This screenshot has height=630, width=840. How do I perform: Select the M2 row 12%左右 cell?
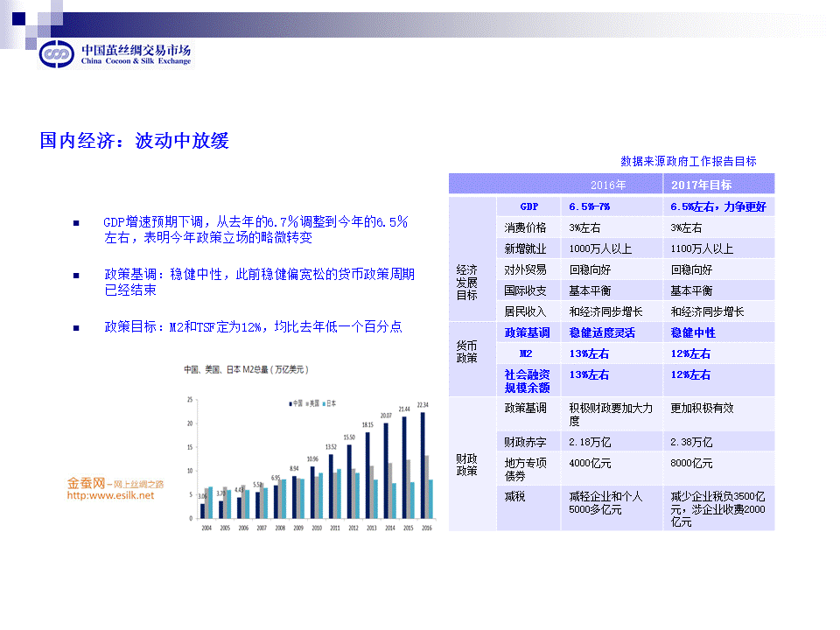click(691, 353)
